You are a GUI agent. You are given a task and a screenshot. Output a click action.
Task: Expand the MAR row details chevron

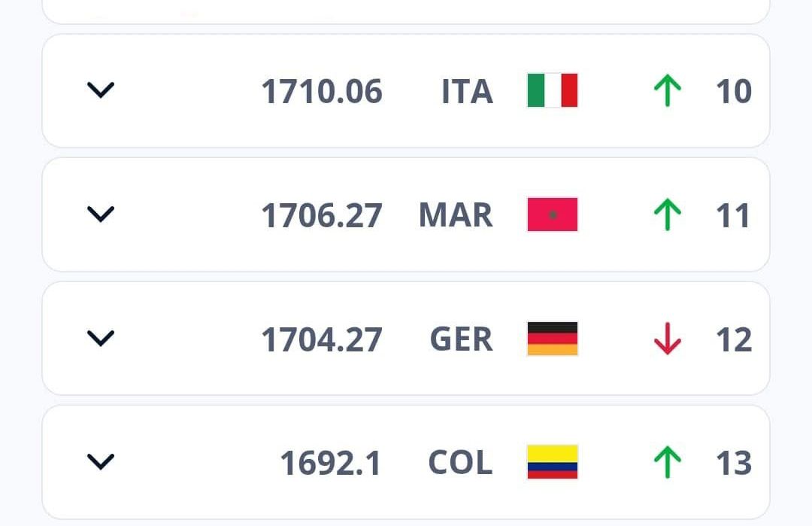(x=101, y=214)
